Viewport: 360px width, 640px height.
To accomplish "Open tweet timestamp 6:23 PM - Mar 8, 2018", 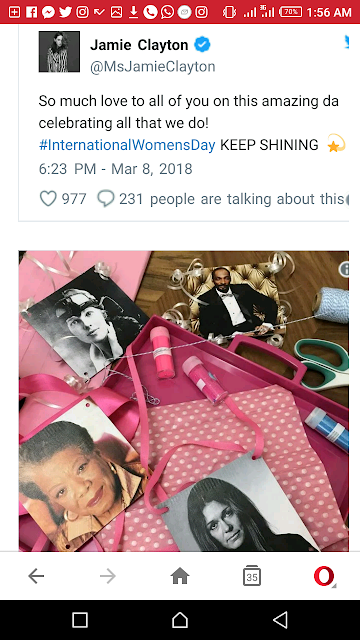I will [x=116, y=169].
